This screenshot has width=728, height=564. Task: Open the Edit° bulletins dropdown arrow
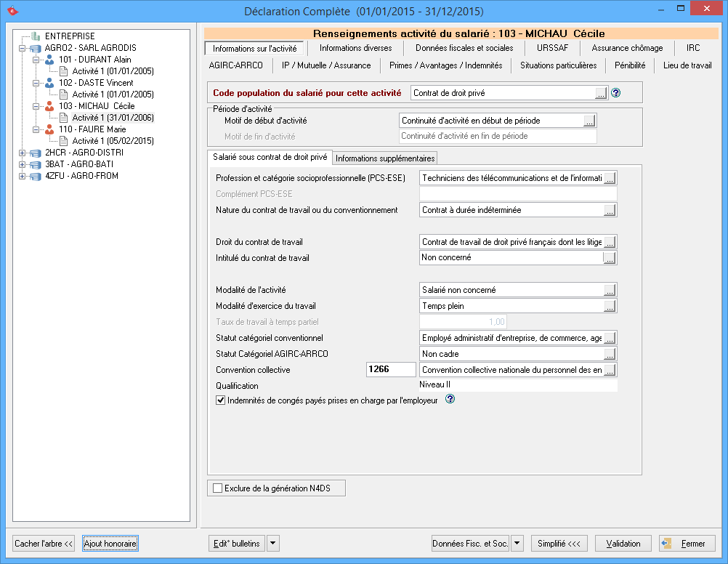[x=272, y=543]
